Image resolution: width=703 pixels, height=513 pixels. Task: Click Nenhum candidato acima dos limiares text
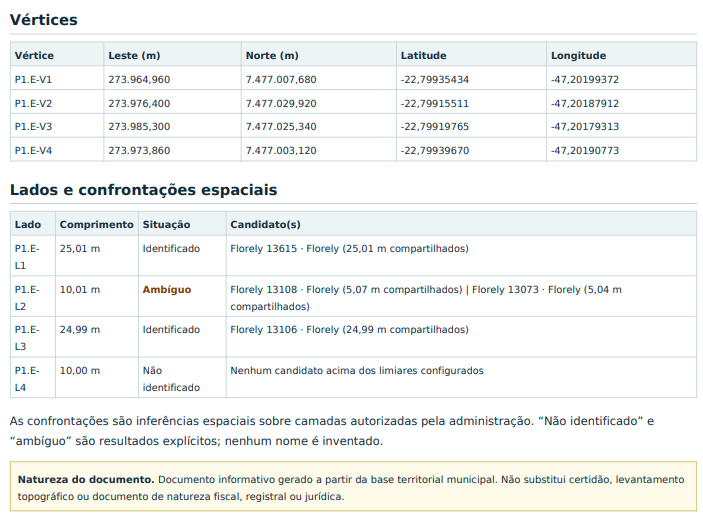pos(357,370)
